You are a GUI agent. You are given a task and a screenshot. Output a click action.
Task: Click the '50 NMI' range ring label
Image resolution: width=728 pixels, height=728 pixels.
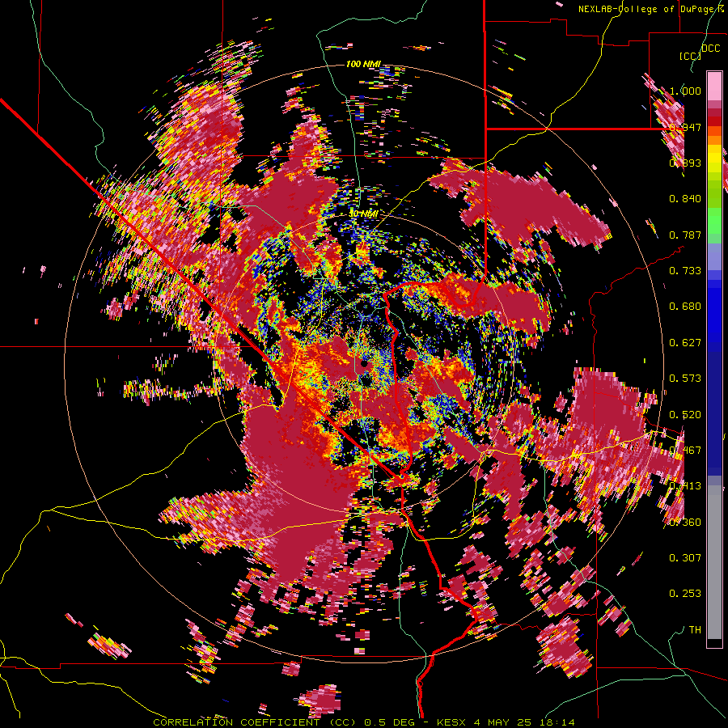click(x=363, y=214)
